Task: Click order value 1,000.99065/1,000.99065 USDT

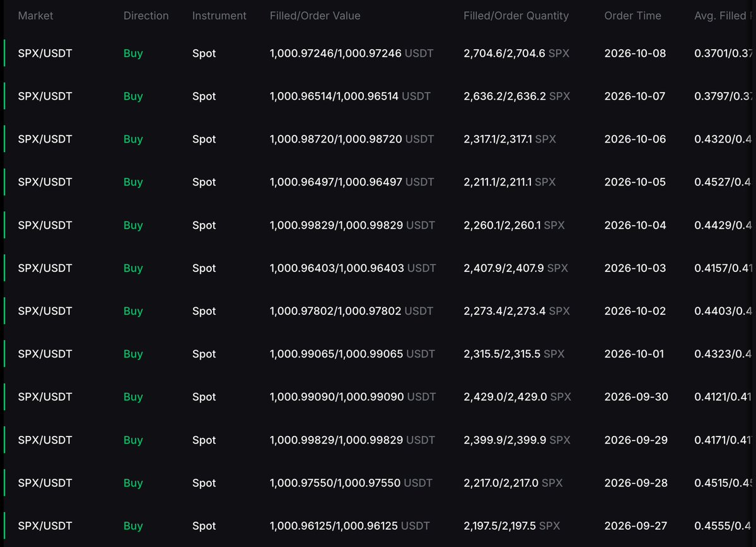Action: (x=352, y=354)
